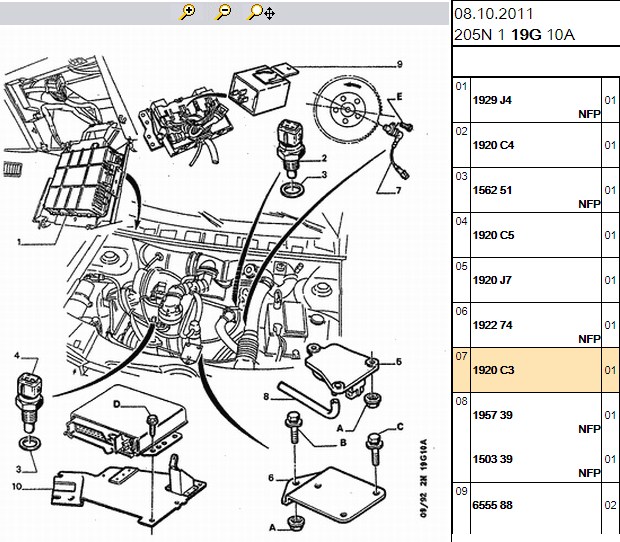Click the NFP label under 1929 J4
The width and height of the screenshot is (620, 542).
(589, 114)
